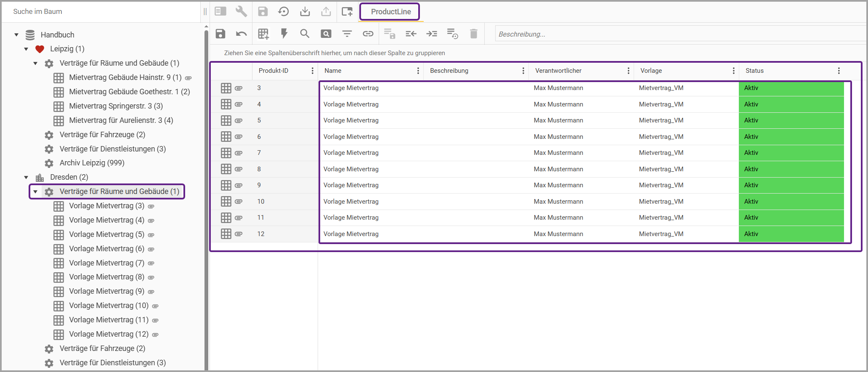Click the wrench settings icon
The width and height of the screenshot is (868, 372).
coord(241,11)
